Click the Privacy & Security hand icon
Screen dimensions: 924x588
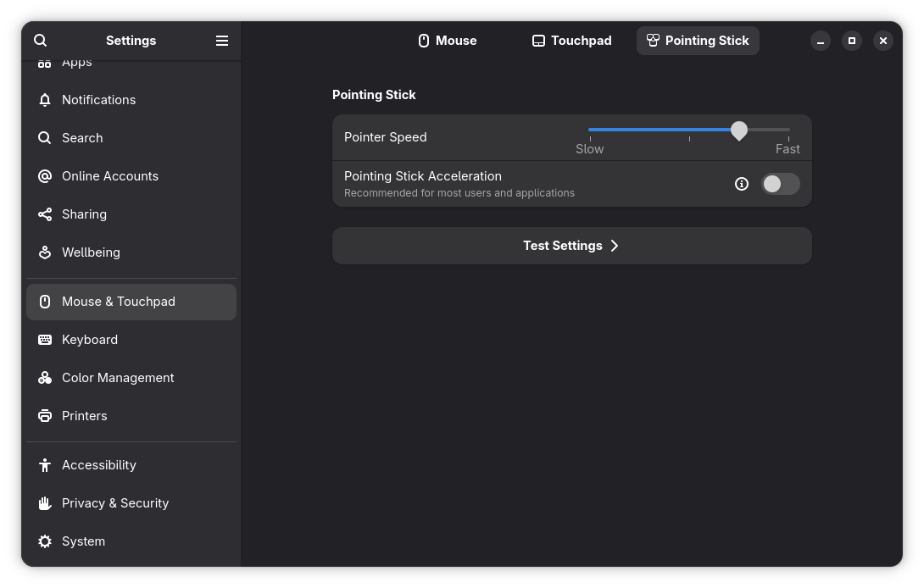tap(45, 503)
